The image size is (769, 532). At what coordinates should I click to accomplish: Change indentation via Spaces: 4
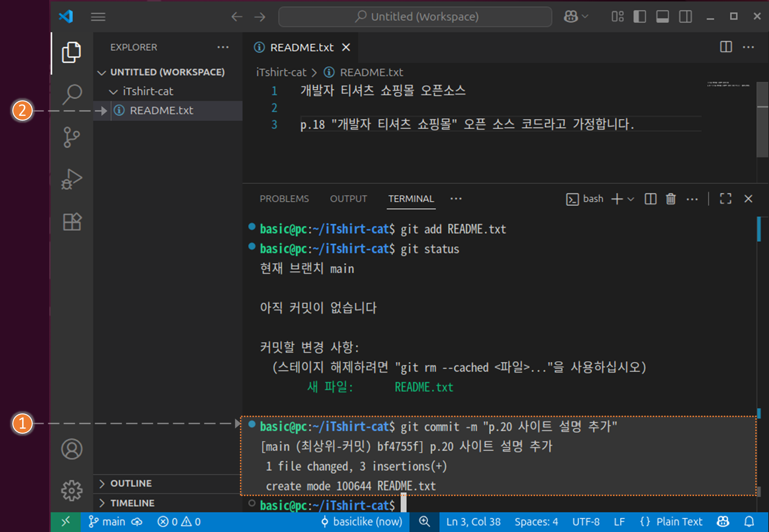point(536,522)
